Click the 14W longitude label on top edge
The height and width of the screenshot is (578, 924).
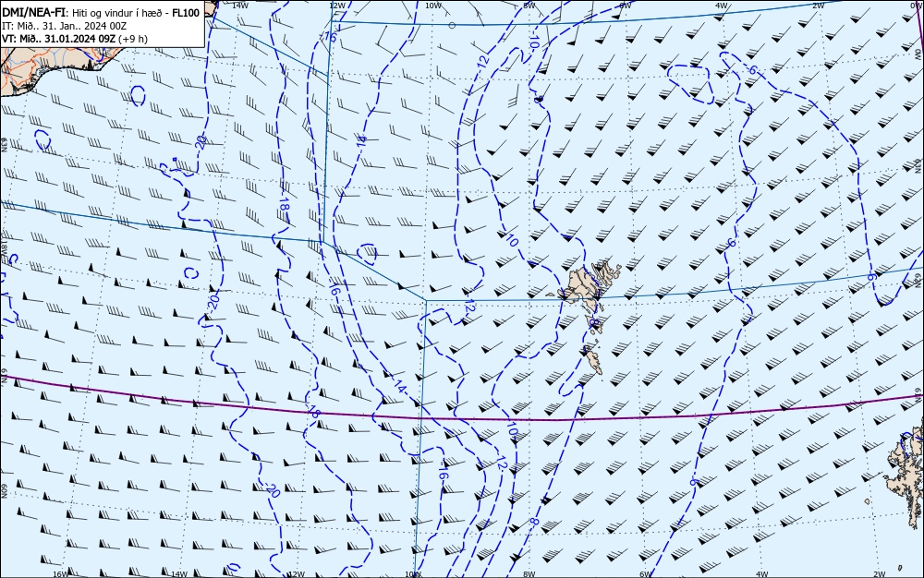(239, 5)
